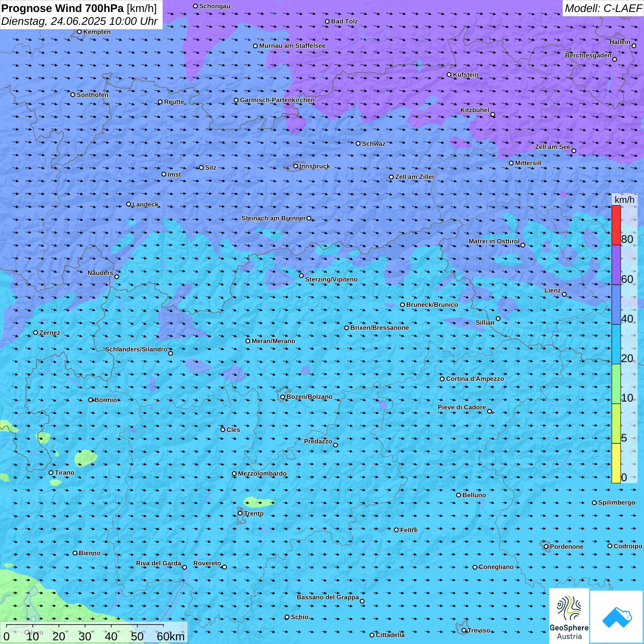Click the Belluno location dot
644x644 pixels.
point(459,495)
